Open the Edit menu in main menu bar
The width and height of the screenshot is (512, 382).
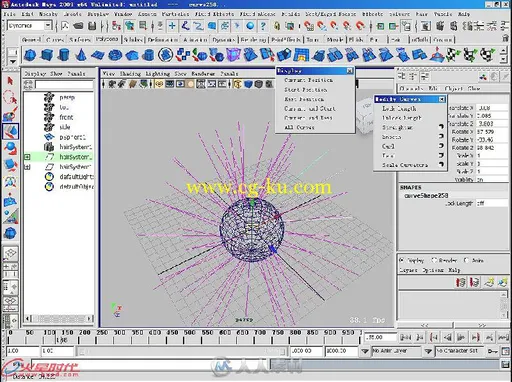coord(27,14)
